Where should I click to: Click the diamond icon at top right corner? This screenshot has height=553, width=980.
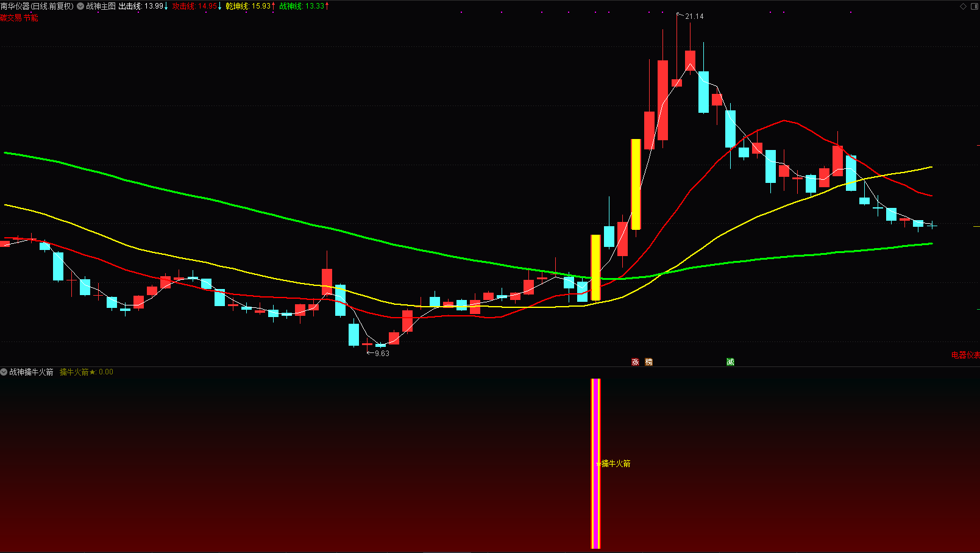click(963, 6)
